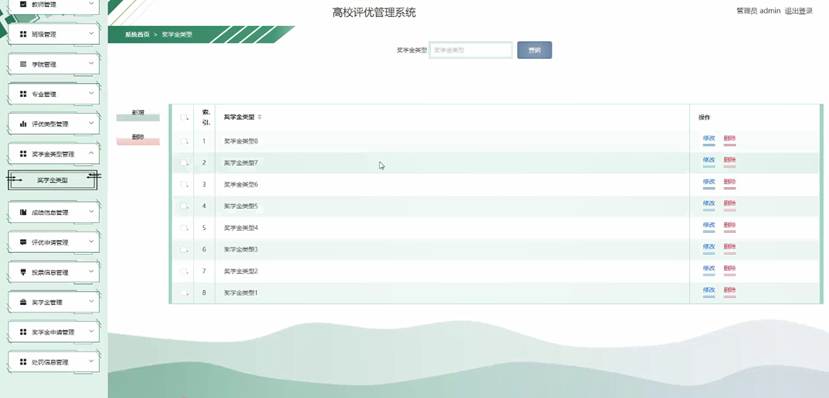
Task: Click 修改 for row 奖学金类型5
Action: click(x=708, y=204)
